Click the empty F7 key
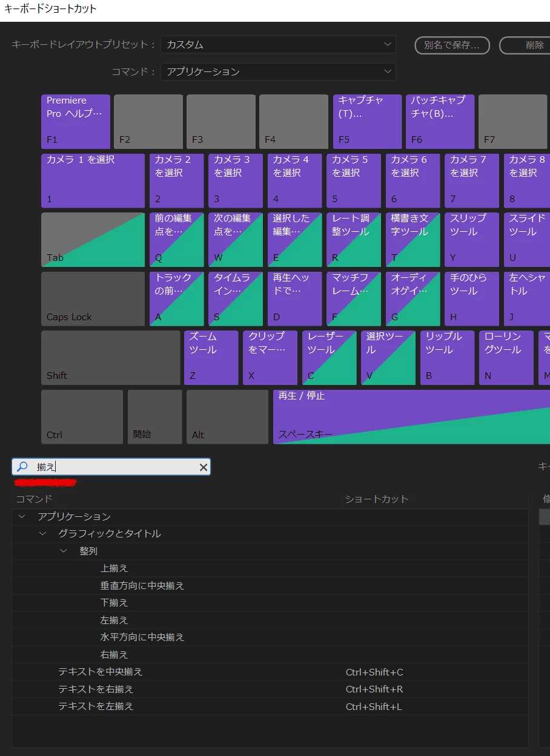Image resolution: width=550 pixels, height=756 pixels. pyautogui.click(x=513, y=122)
